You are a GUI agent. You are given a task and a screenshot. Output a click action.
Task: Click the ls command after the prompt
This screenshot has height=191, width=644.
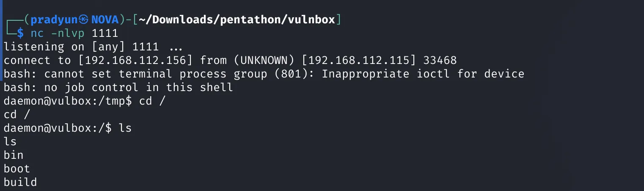(126, 128)
